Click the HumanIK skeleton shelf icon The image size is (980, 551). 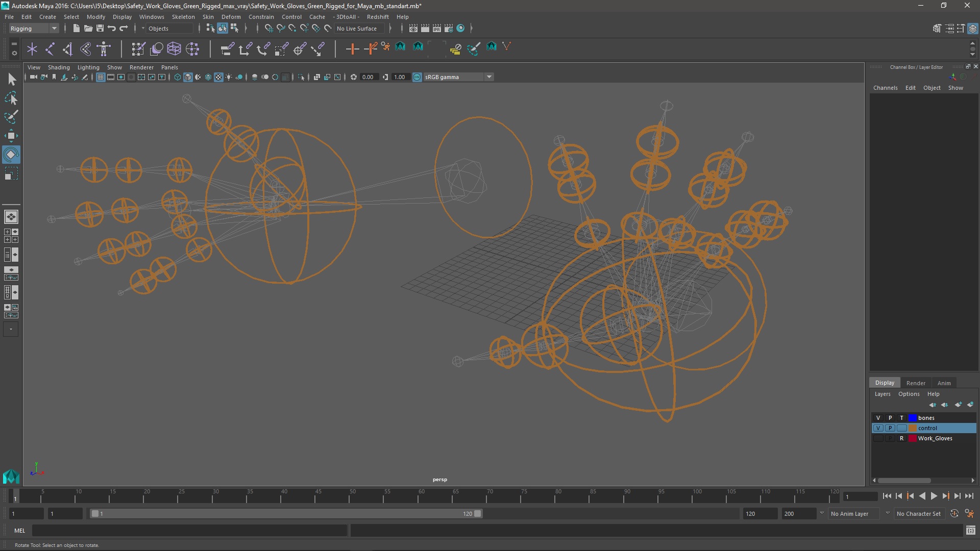click(x=104, y=49)
